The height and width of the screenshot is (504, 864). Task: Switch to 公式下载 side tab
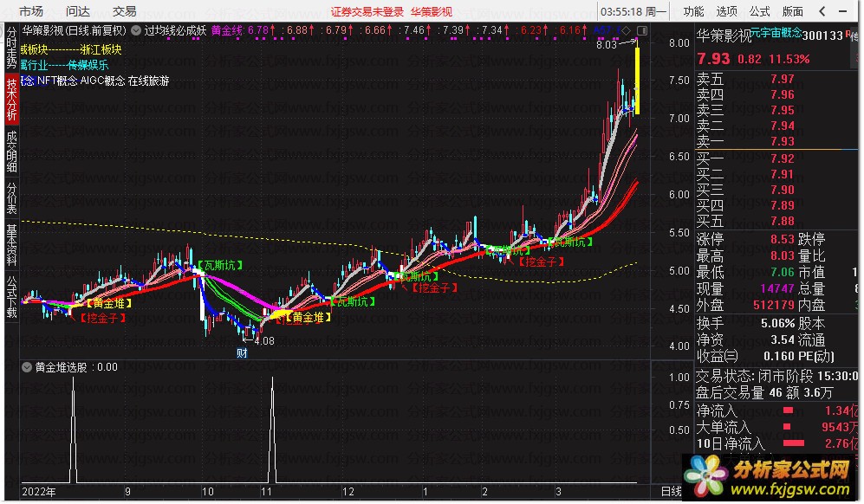point(11,297)
